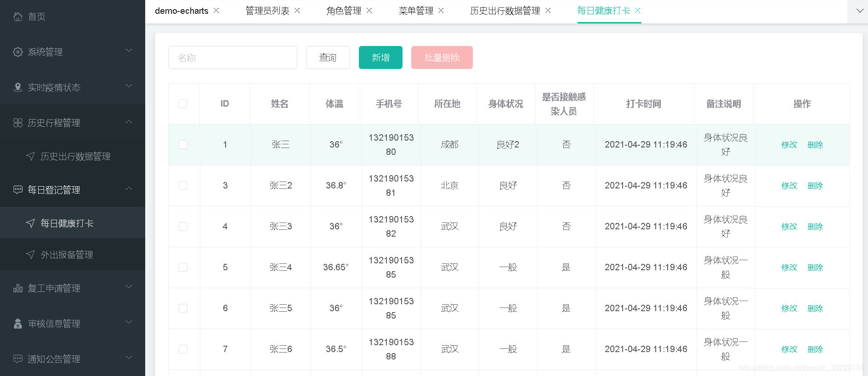Click the location pin icon for 实时疫情状态
The image size is (868, 376).
tap(18, 87)
